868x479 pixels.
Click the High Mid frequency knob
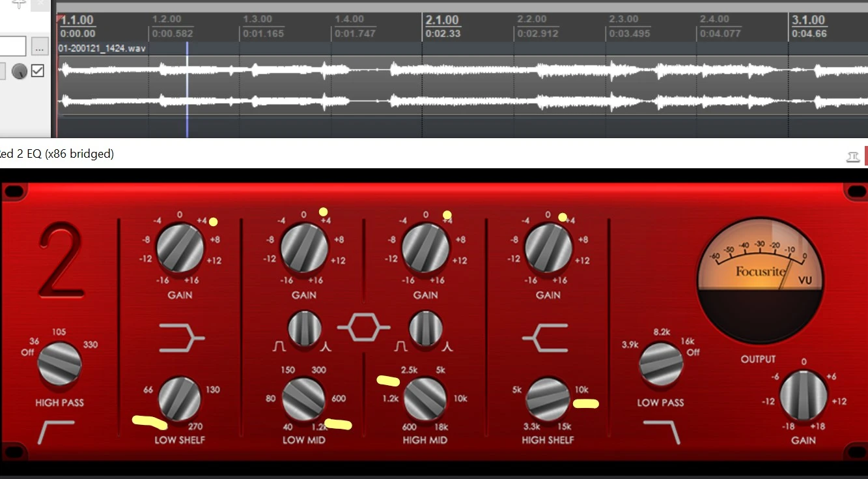pos(425,399)
